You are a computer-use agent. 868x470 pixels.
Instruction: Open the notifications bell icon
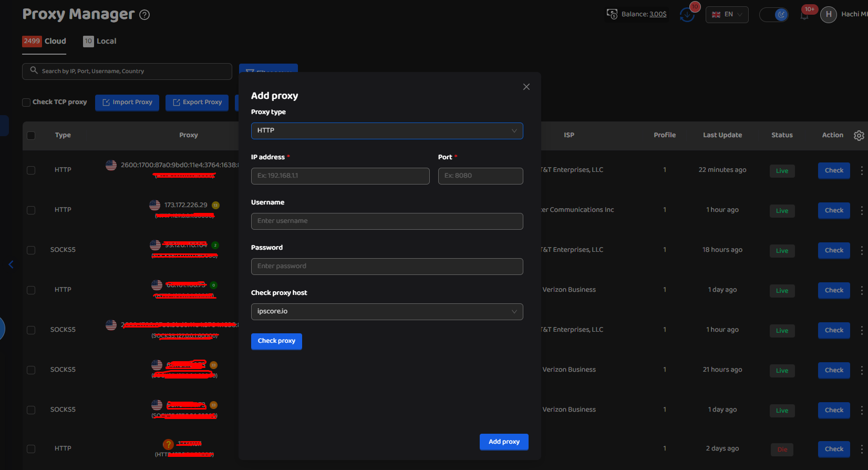point(804,15)
